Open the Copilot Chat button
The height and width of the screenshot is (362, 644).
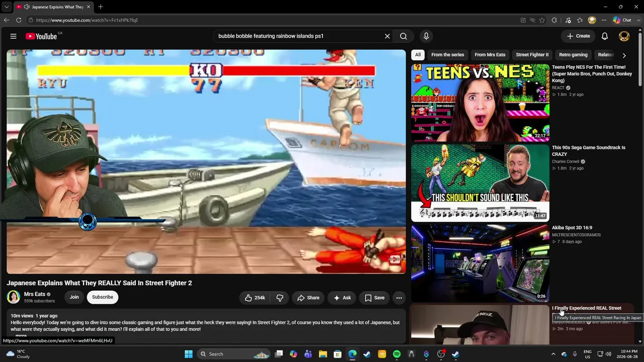622,20
